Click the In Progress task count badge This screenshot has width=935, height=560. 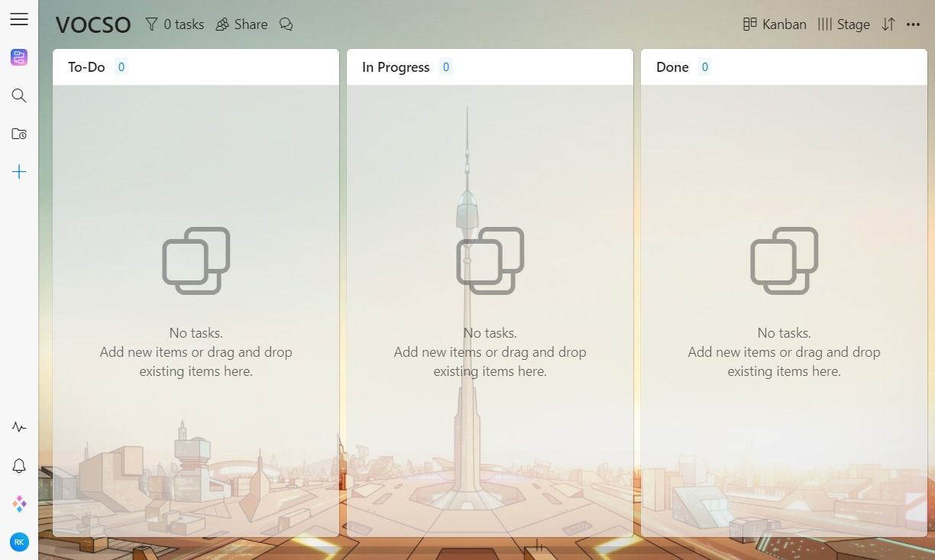[x=446, y=67]
